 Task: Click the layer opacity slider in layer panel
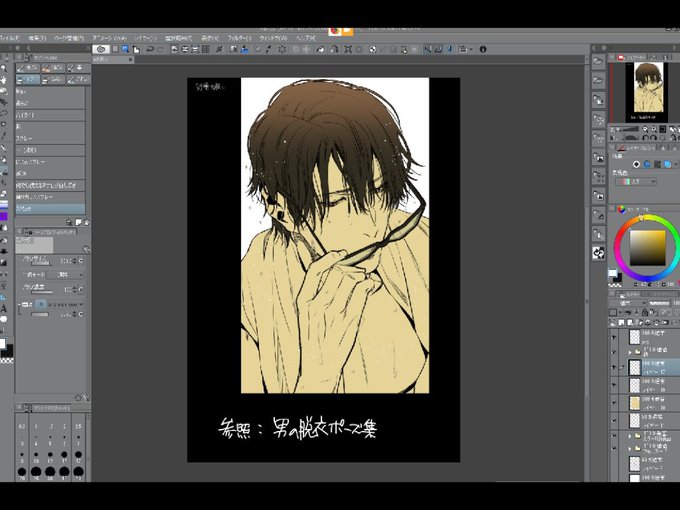tap(660, 303)
